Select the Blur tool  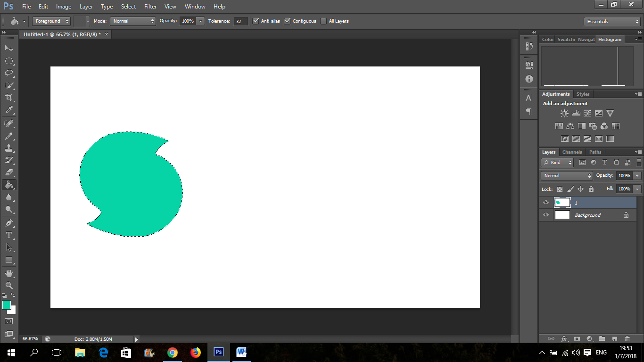9,197
